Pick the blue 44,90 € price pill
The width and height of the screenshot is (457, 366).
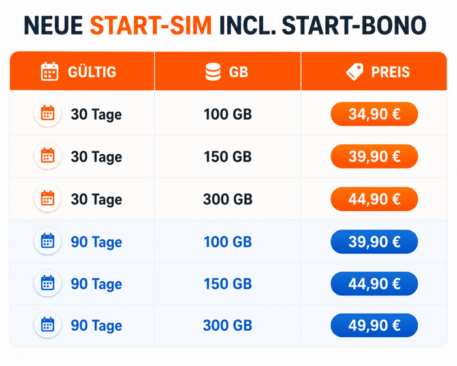374,284
